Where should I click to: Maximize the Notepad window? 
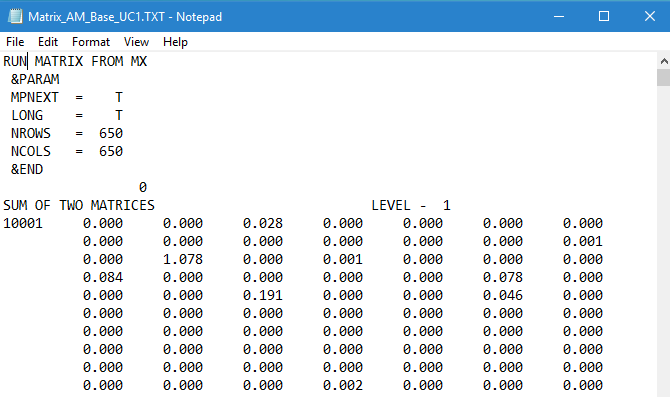(x=604, y=17)
